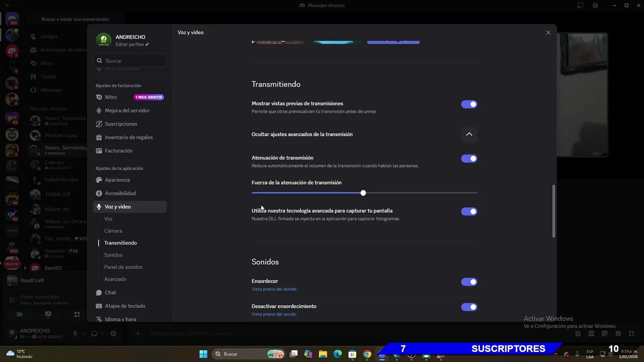Click Editar perfiles link
The width and height of the screenshot is (644, 362).
(132, 45)
